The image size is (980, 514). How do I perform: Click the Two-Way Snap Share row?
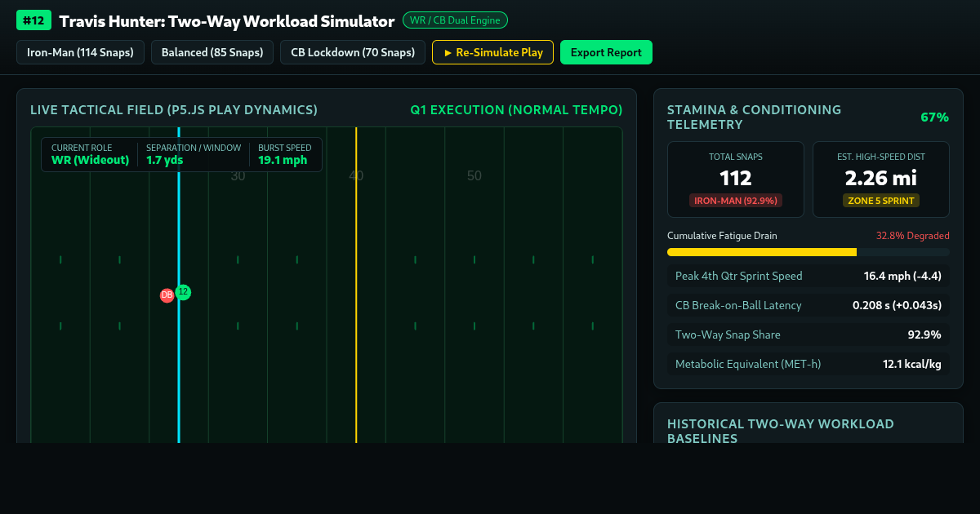pos(808,335)
